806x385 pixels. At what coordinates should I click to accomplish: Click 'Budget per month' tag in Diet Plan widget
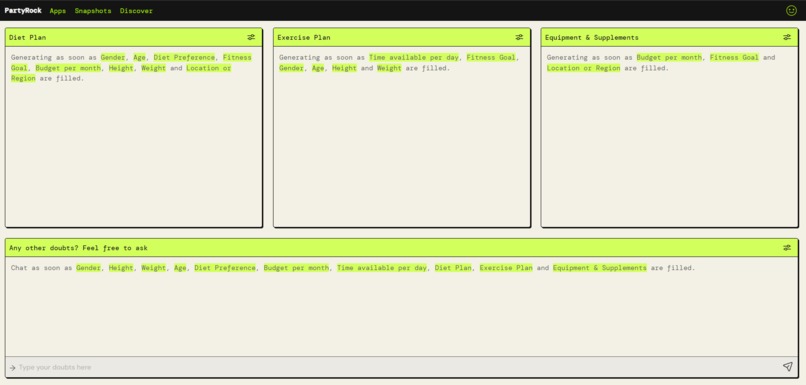click(68, 68)
